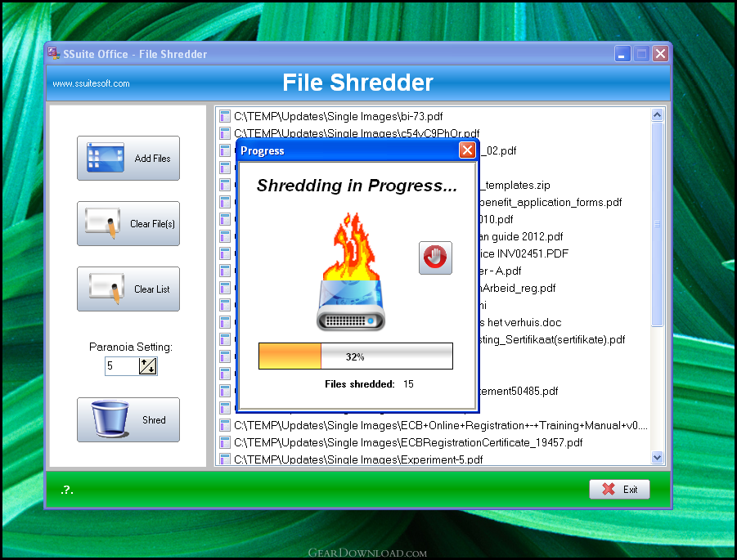This screenshot has height=560, width=737.
Task: Click the file icon beside Experiment-5.pdf
Action: (x=225, y=459)
